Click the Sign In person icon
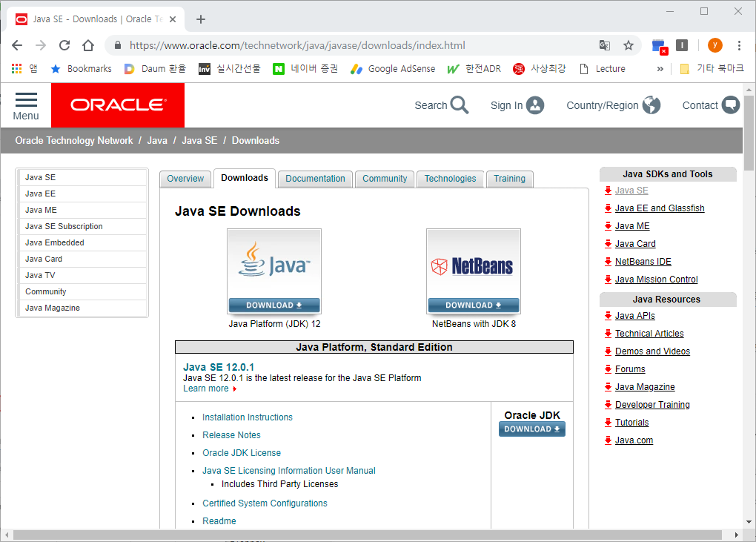 (535, 105)
